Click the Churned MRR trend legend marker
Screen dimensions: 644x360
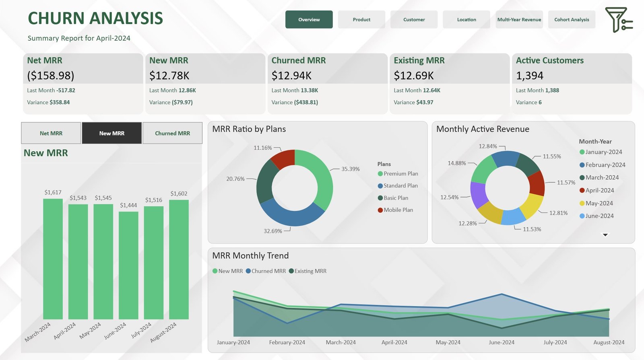pos(248,271)
